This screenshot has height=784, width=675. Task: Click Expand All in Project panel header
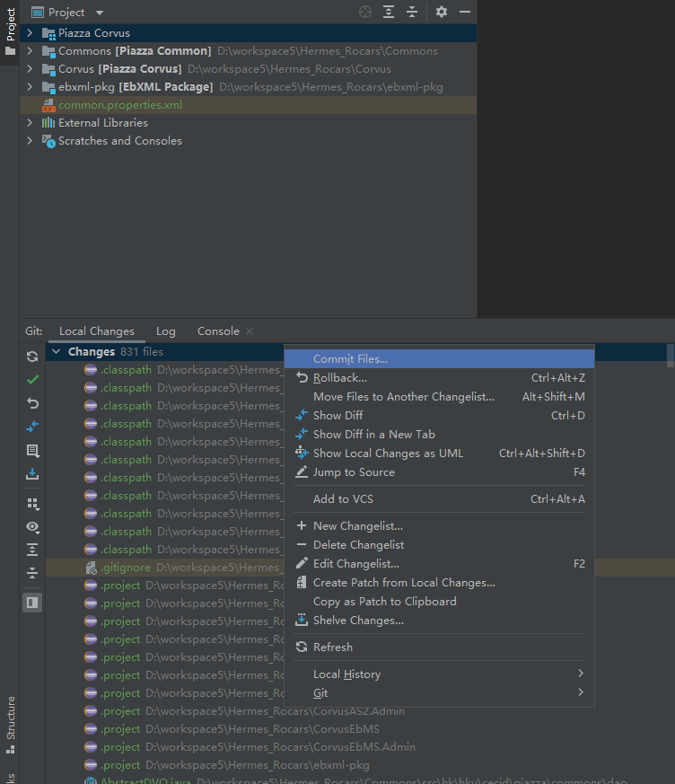(x=389, y=12)
